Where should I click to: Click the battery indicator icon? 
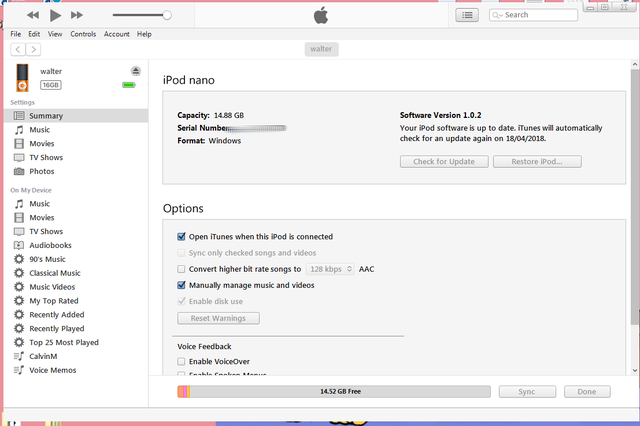click(129, 85)
